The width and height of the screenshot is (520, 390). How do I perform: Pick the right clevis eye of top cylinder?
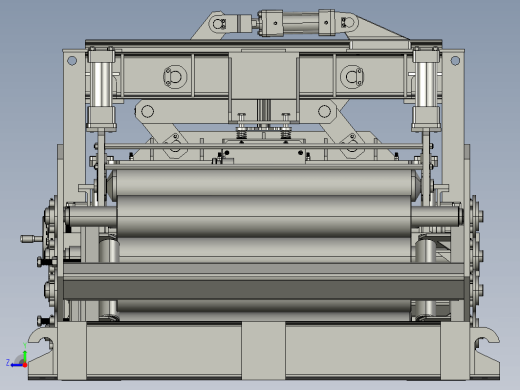[348, 22]
